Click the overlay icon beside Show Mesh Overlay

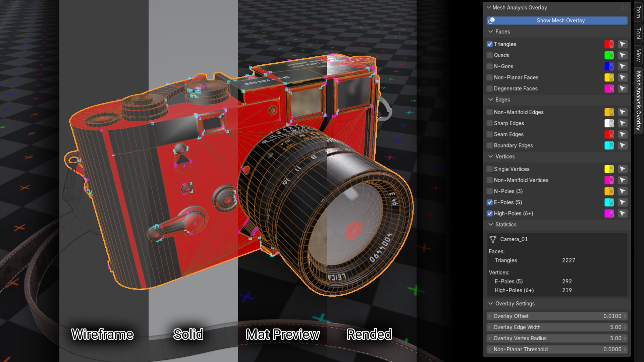492,20
